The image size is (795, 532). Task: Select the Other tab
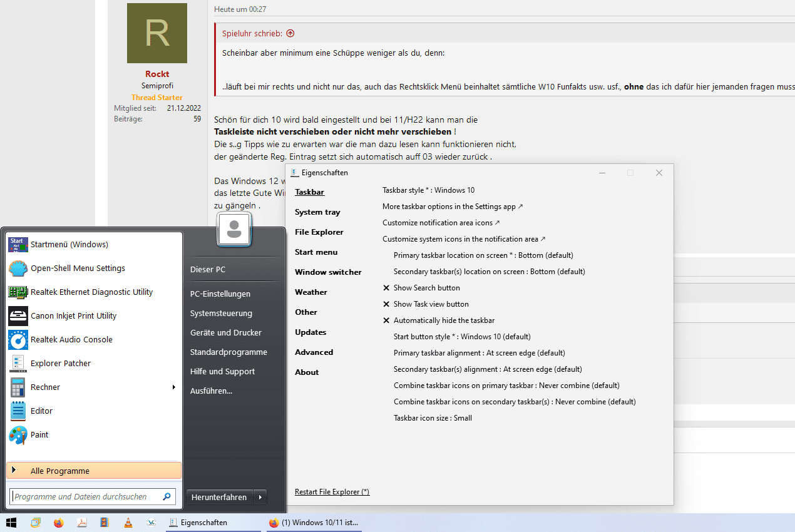tap(306, 312)
